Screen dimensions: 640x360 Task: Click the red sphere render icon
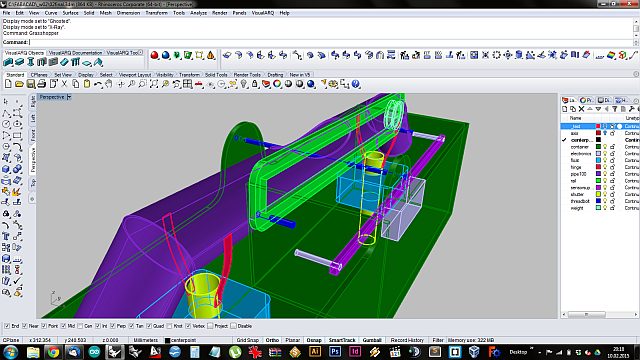click(154, 55)
